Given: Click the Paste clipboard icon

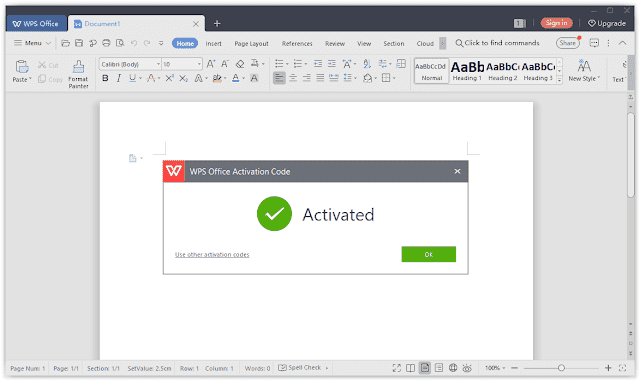Looking at the screenshot, I should [21, 66].
